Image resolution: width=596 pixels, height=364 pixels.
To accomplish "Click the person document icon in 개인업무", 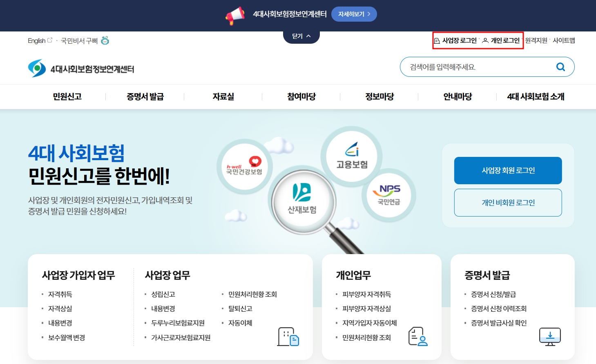I will pos(418,336).
